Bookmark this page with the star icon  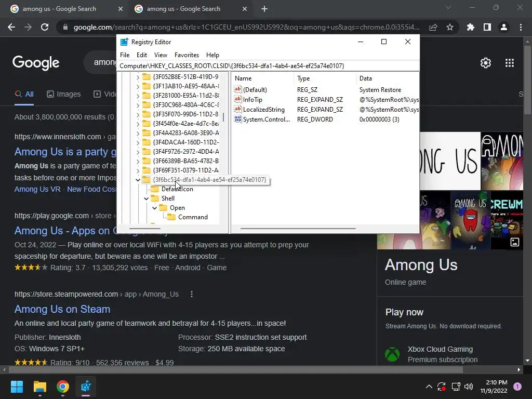[x=450, y=27]
